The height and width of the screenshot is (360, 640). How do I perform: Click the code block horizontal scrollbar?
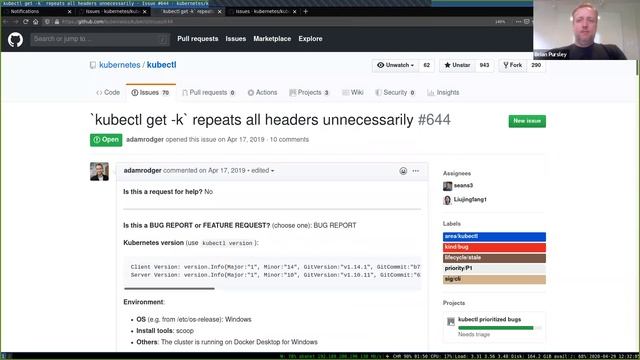[x=169, y=289]
